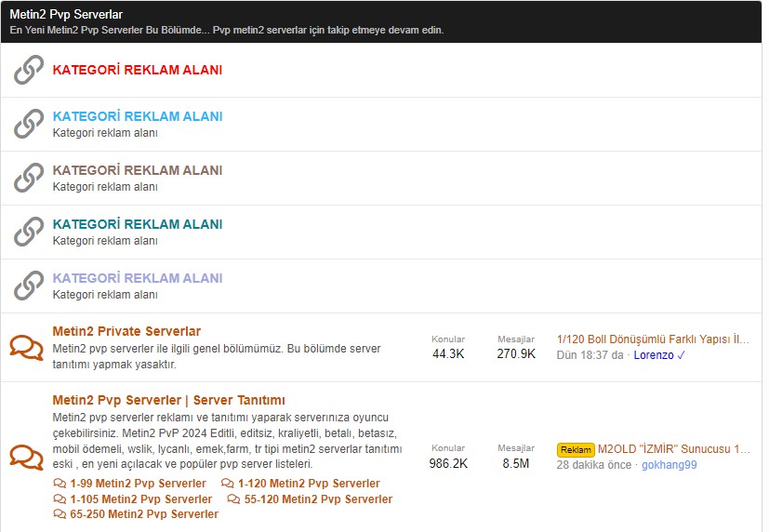Open latest thread 1/120 Boll Dönüşümlü Farklı Yapısı
769x532 pixels.
(653, 339)
